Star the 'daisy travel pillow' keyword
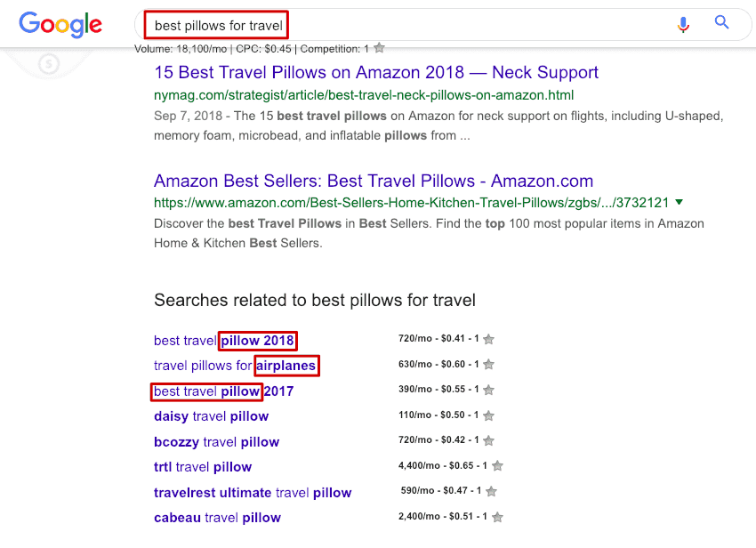756x548 pixels. (x=488, y=415)
